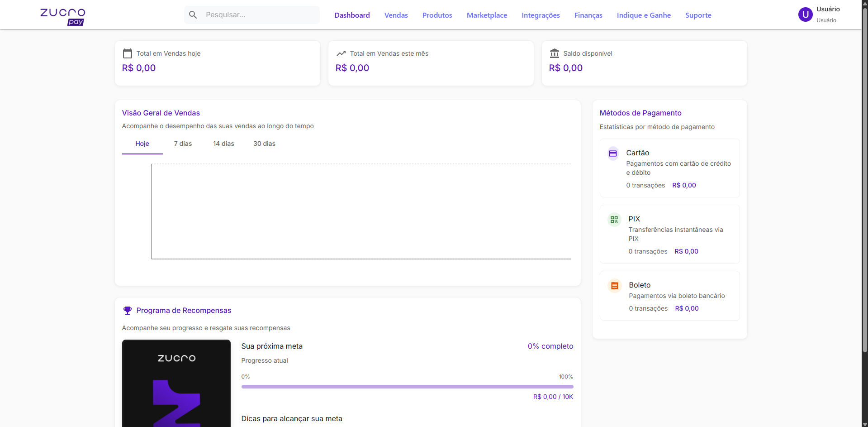This screenshot has height=427, width=868.
Task: Click the Suporte link
Action: tap(698, 15)
